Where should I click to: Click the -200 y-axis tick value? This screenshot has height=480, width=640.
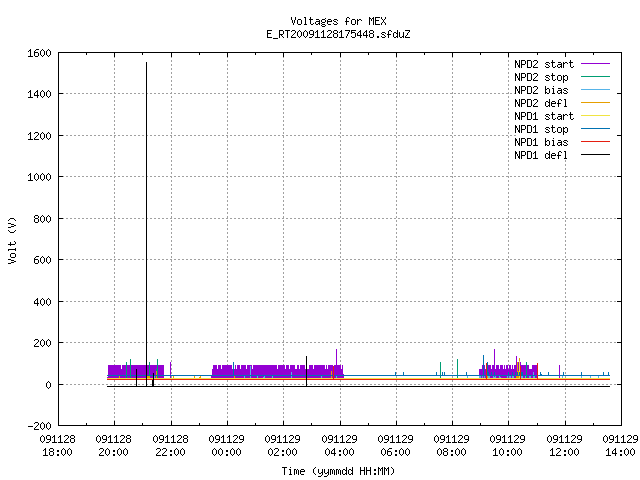pyautogui.click(x=40, y=426)
